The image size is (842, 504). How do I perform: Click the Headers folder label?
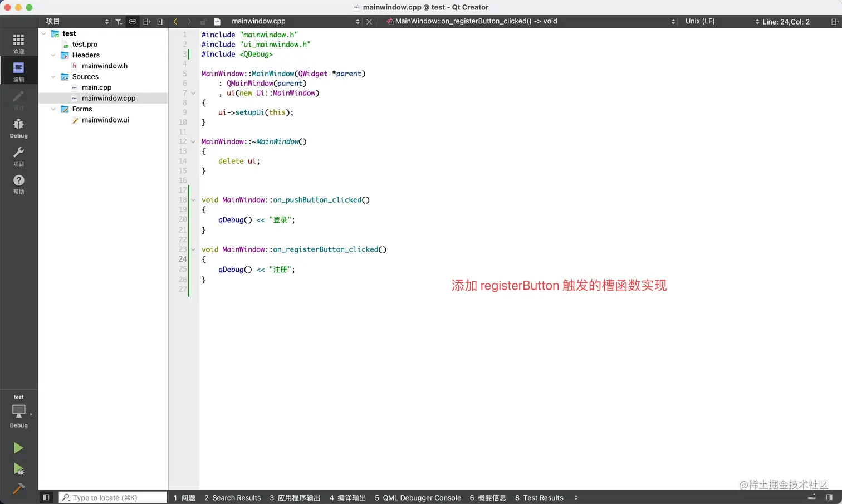86,55
